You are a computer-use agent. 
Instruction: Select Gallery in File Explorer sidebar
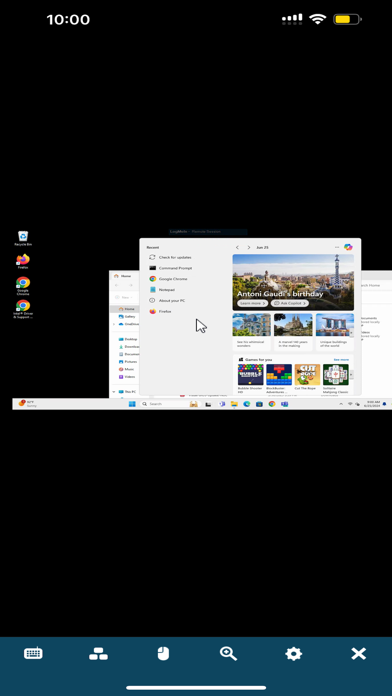click(127, 316)
